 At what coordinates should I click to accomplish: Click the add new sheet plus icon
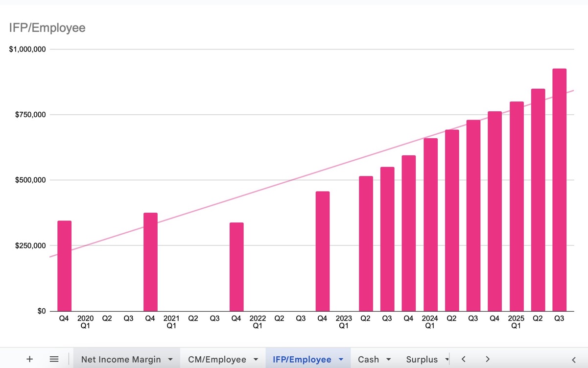(x=29, y=359)
